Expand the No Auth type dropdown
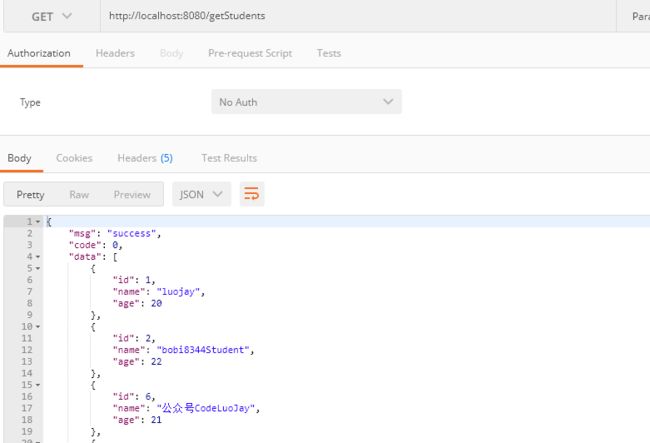This screenshot has height=443, width=650. click(x=306, y=102)
